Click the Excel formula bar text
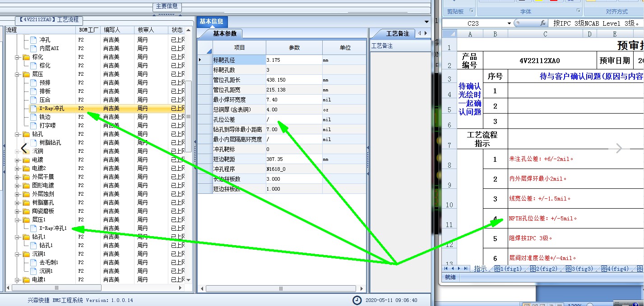This screenshot has width=644, height=306. click(x=597, y=23)
